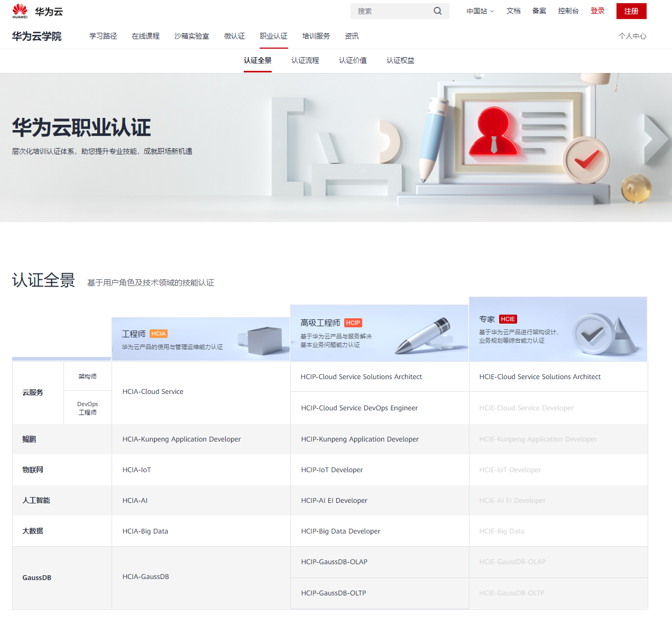The height and width of the screenshot is (625, 672).
Task: Open HCIA-Cloud Service certification
Action: coord(153,392)
